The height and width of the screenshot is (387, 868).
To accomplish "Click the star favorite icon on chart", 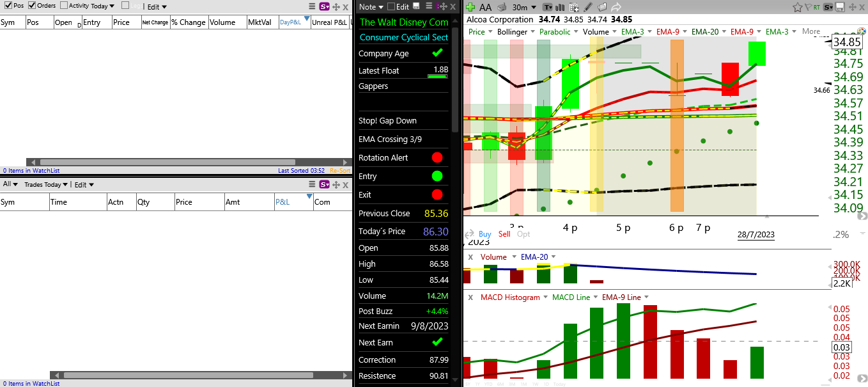I will [798, 7].
